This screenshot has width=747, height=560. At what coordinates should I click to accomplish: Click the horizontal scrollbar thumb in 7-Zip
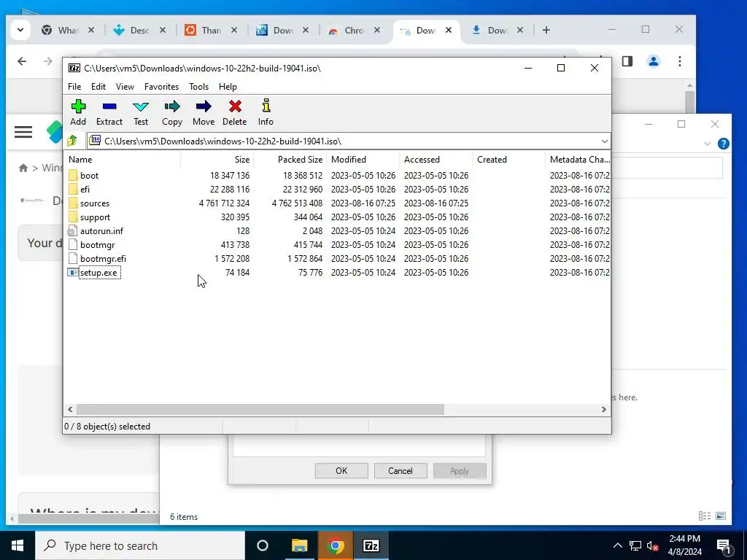click(260, 410)
